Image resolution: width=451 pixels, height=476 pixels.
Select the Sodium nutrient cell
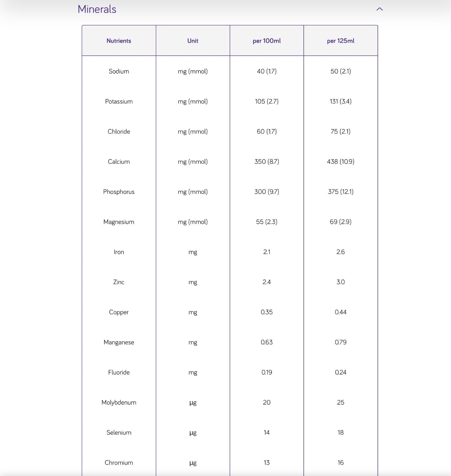pyautogui.click(x=119, y=71)
